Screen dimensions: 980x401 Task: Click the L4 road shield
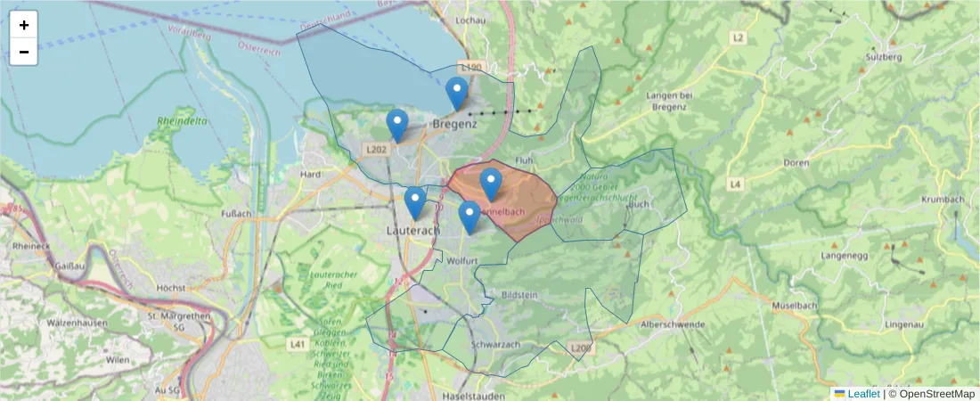click(736, 184)
